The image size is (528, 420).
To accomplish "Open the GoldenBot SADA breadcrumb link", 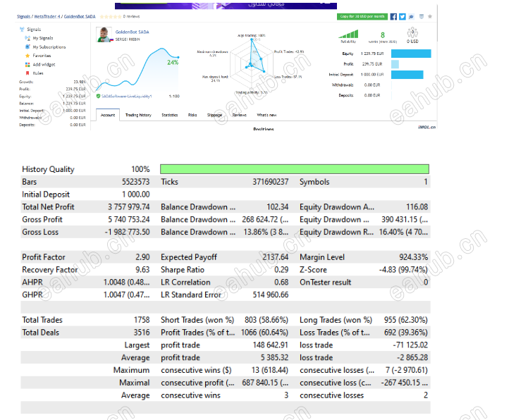I will [80, 16].
